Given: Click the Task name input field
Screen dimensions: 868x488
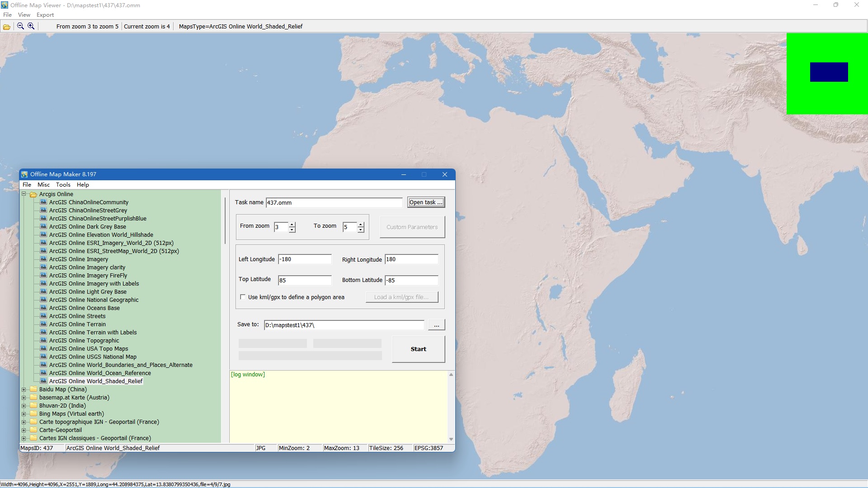Looking at the screenshot, I should point(334,202).
